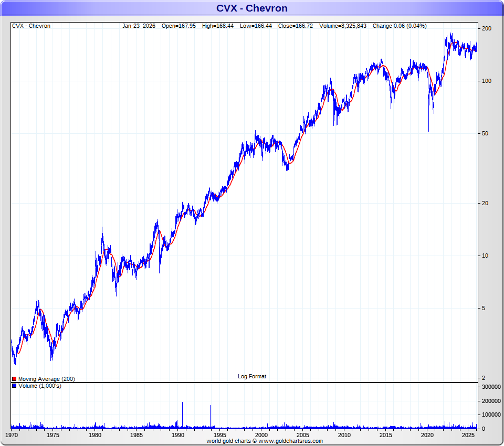Viewport: 504px width, 446px height.
Task: Click the 5 price axis label
Action: point(484,308)
